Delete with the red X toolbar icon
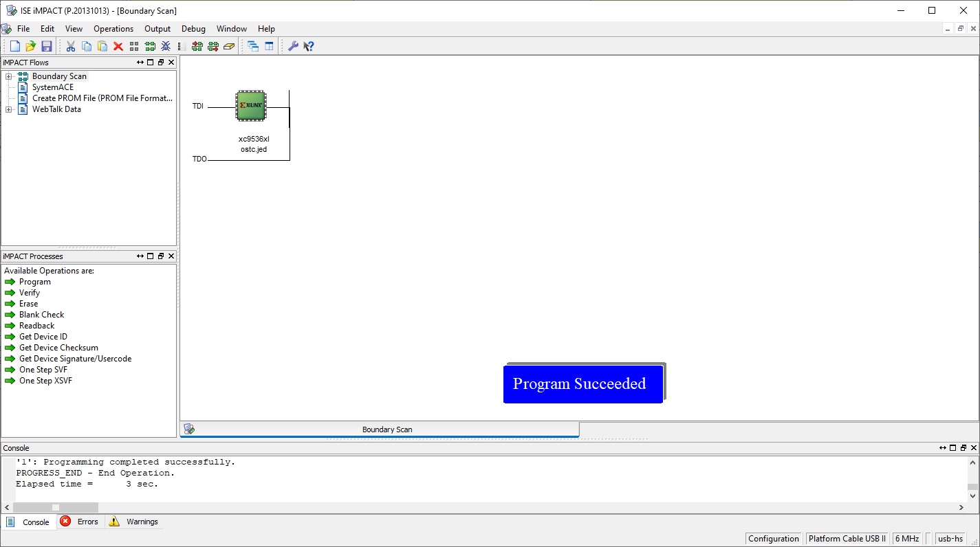Image resolution: width=980 pixels, height=547 pixels. (x=118, y=46)
